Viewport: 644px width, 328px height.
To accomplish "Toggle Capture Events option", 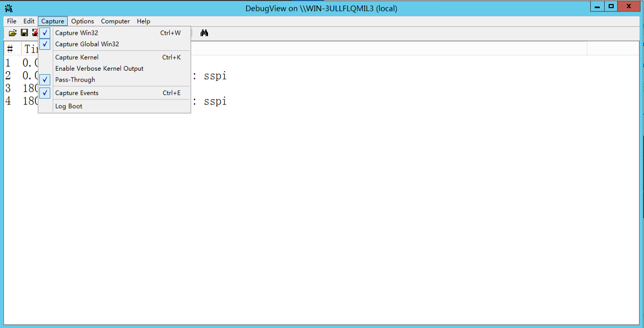I will (114, 93).
